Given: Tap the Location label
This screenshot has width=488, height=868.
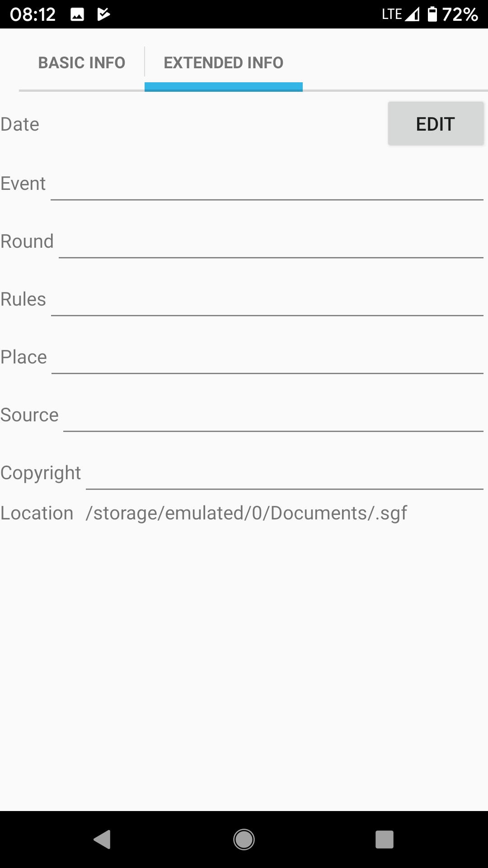Looking at the screenshot, I should click(37, 513).
